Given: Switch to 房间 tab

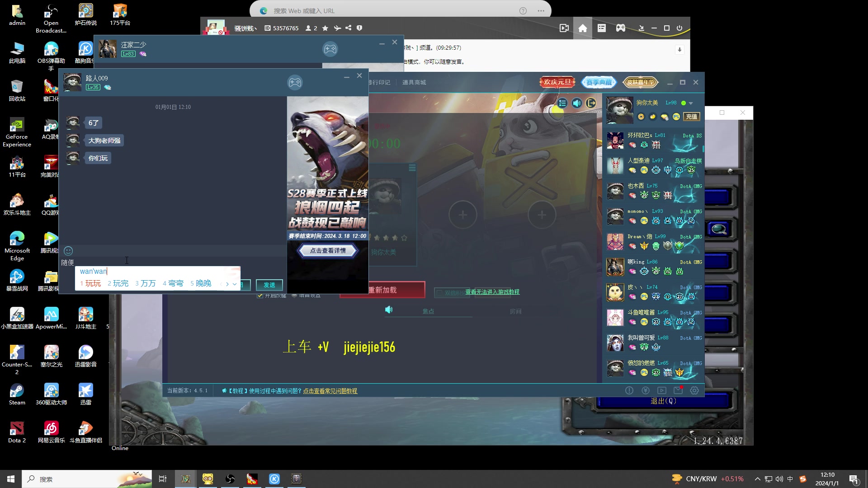Looking at the screenshot, I should [515, 311].
